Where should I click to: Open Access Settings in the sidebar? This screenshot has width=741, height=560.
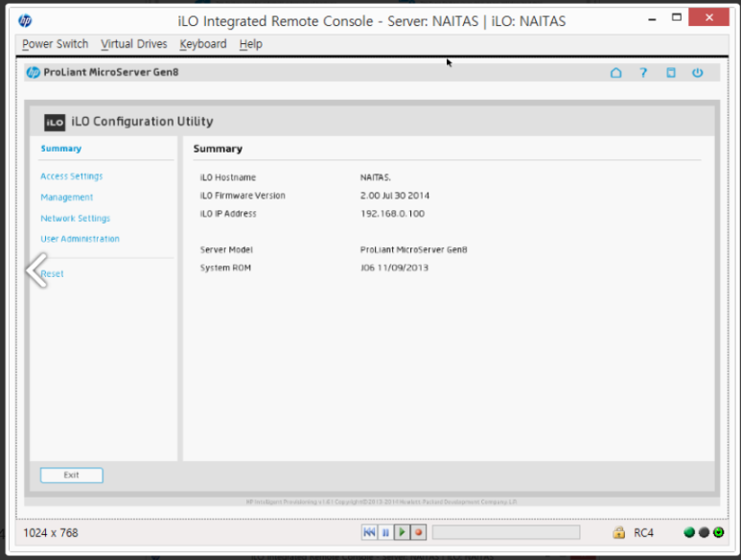pyautogui.click(x=72, y=176)
